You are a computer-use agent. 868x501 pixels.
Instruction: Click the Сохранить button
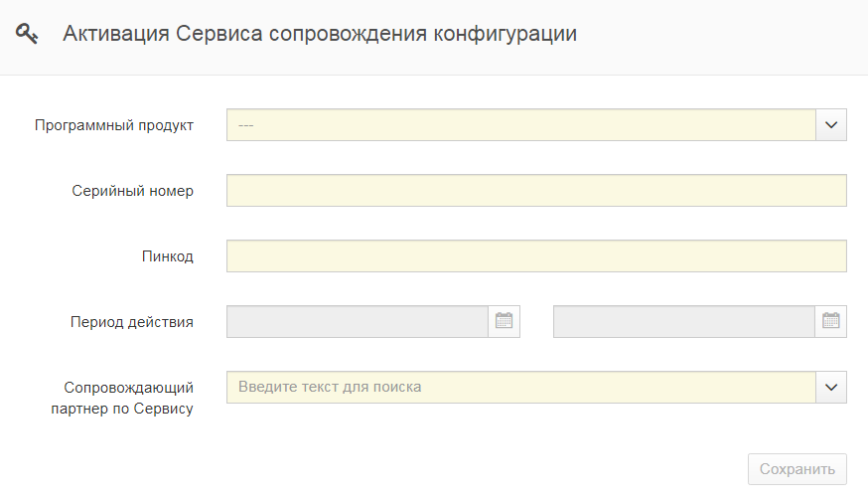(x=797, y=469)
